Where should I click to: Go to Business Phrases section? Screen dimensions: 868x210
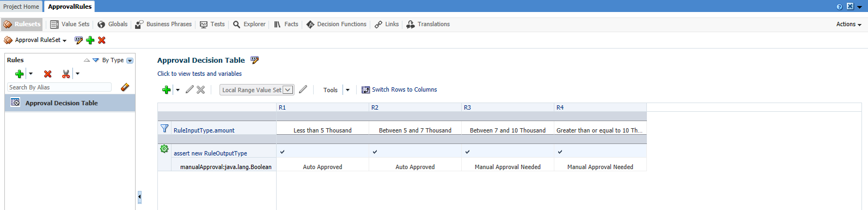coord(163,24)
